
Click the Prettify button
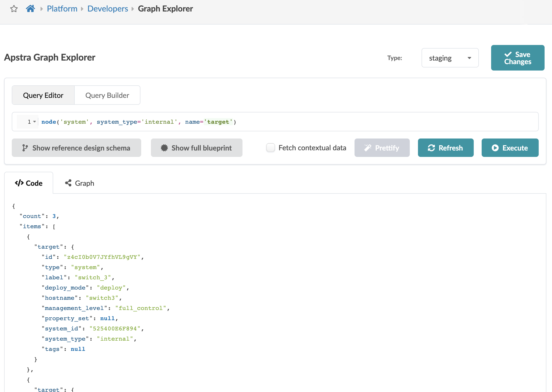click(x=382, y=148)
